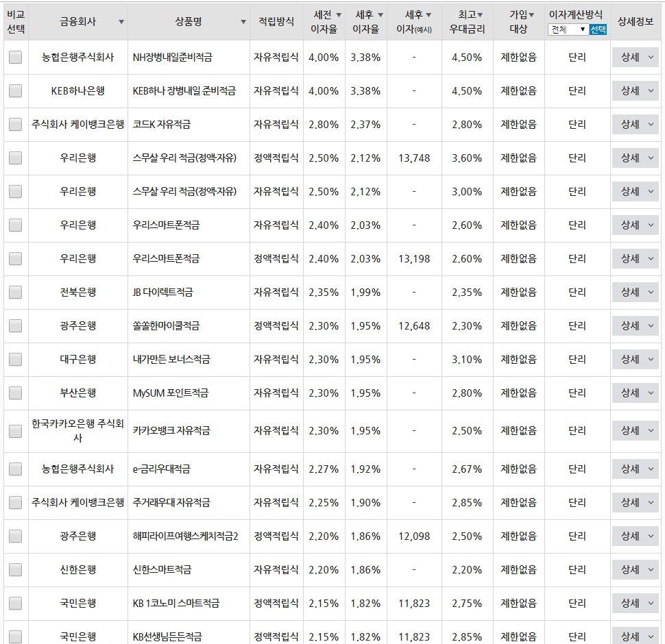Click product name NH장병내일준비적금

point(173,57)
